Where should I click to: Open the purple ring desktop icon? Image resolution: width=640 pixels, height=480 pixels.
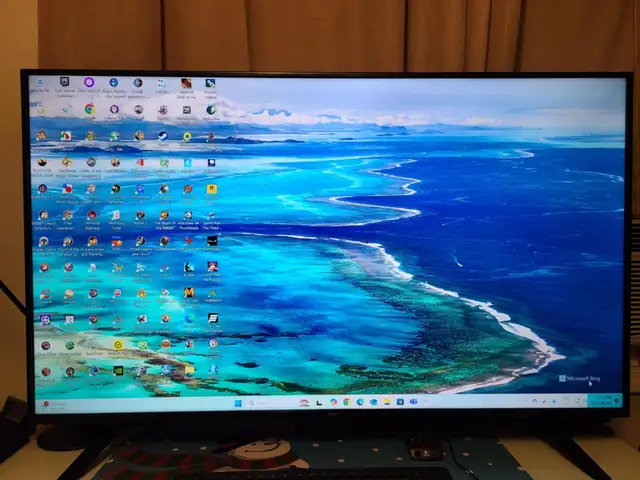[x=89, y=82]
